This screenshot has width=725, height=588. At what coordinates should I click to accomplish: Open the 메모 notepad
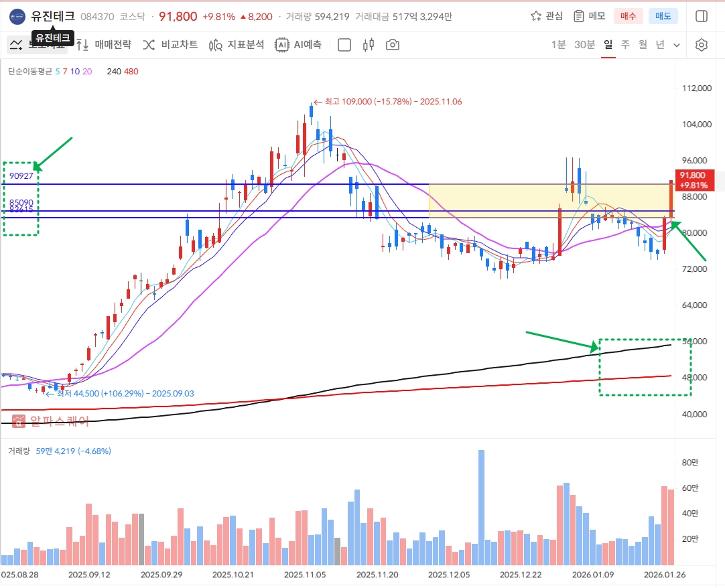click(x=590, y=16)
